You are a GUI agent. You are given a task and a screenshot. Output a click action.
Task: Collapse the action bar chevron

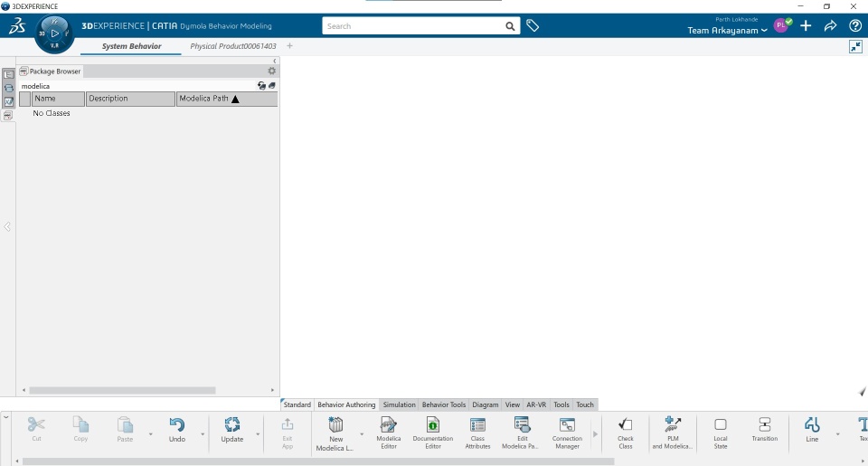click(5, 416)
